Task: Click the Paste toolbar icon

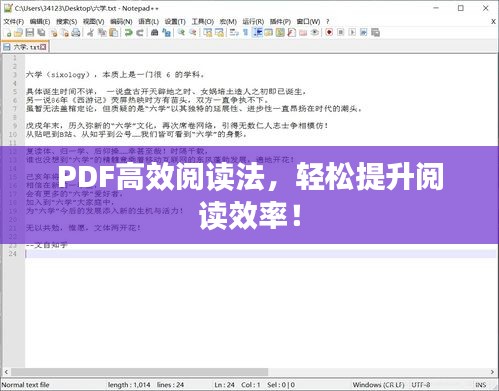Action: pyautogui.click(x=113, y=33)
